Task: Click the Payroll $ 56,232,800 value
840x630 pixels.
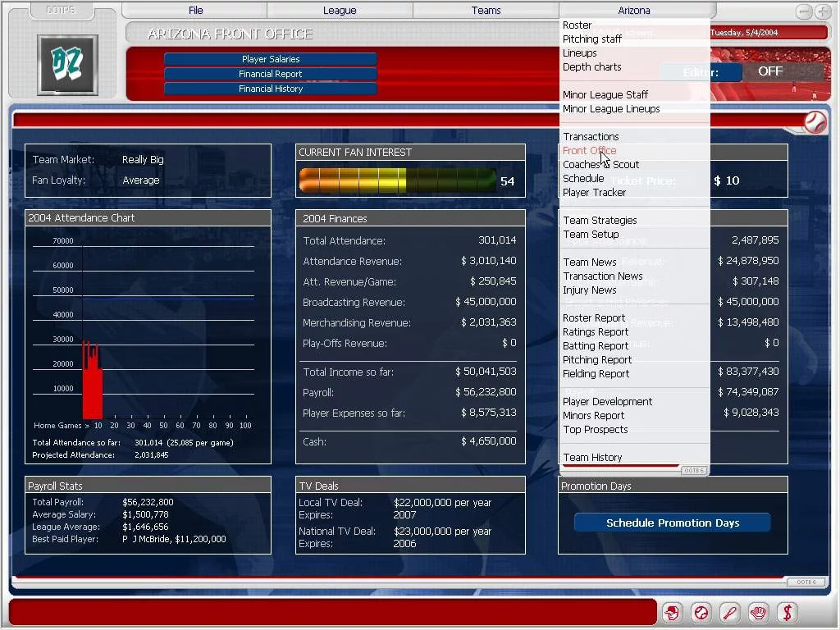Action: [486, 391]
